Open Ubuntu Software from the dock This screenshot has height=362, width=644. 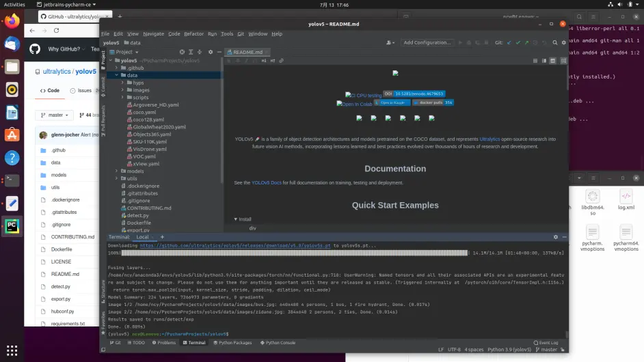12,135
